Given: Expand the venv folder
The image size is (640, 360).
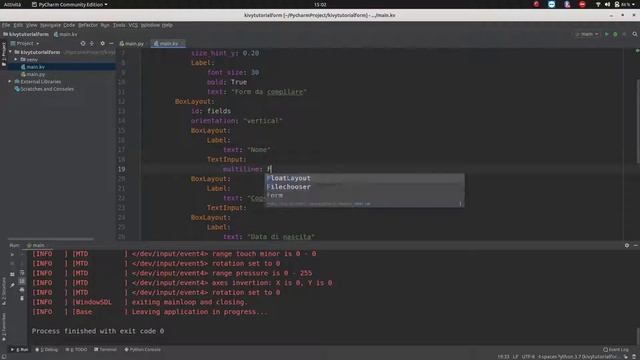Looking at the screenshot, I should 16,60.
